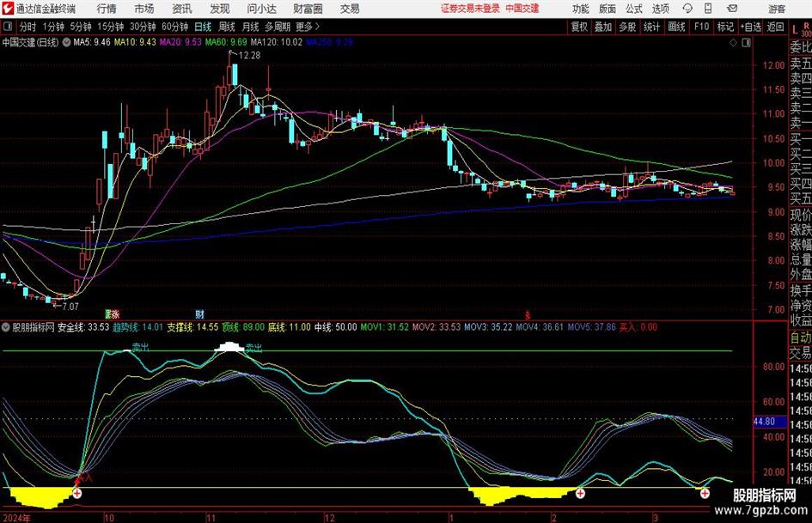
Task: Click the first red plus buy marker
Action: (x=76, y=494)
